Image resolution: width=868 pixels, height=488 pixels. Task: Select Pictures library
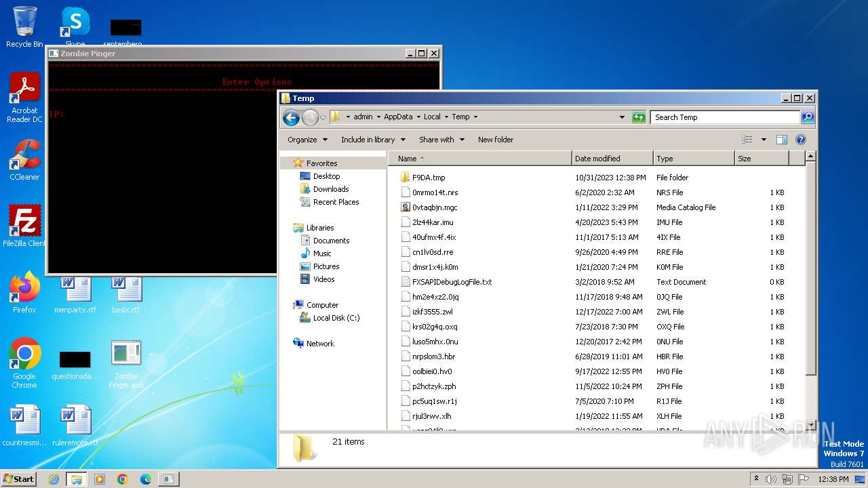[326, 266]
